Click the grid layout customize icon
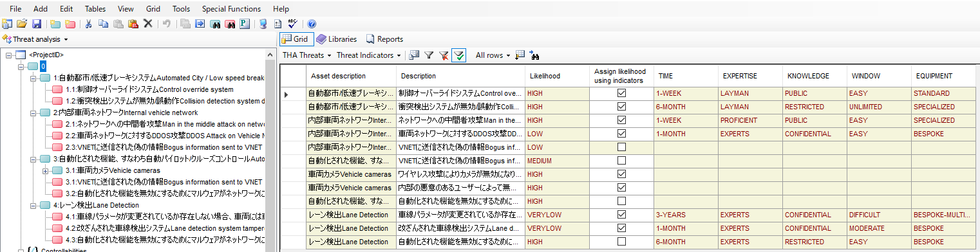This screenshot has width=980, height=252. pos(415,55)
